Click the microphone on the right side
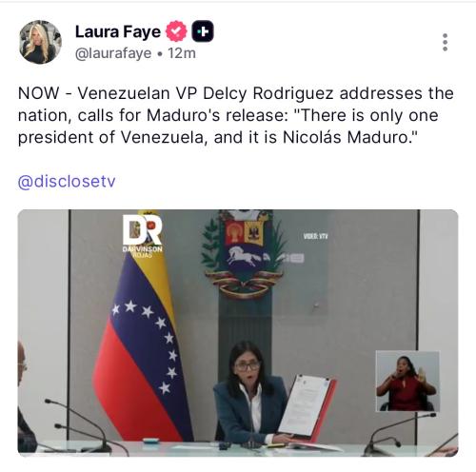The width and height of the screenshot is (476, 472). (401, 434)
